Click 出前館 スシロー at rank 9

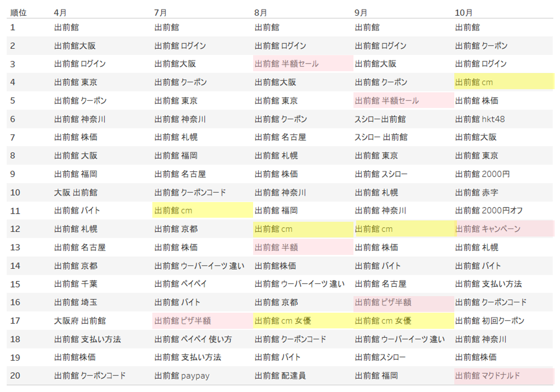[381, 174]
